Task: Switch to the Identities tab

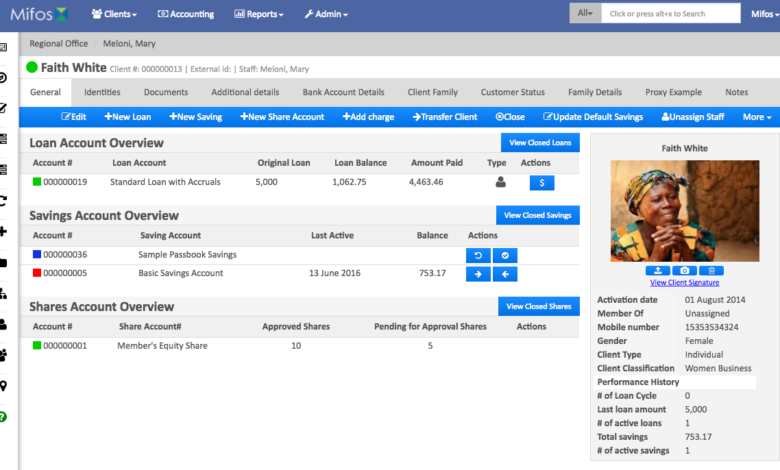Action: pos(102,92)
